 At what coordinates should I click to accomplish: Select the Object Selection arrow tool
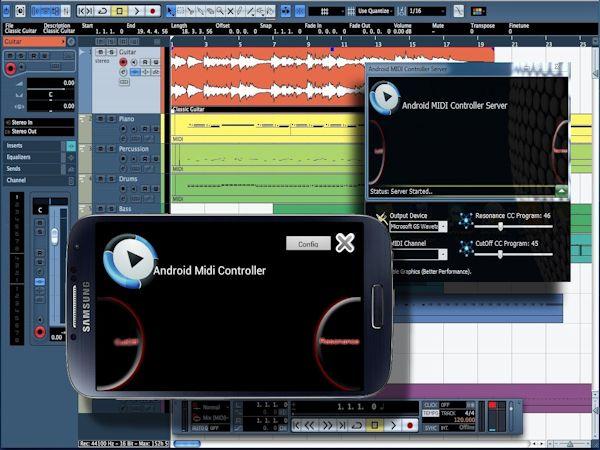pyautogui.click(x=171, y=11)
